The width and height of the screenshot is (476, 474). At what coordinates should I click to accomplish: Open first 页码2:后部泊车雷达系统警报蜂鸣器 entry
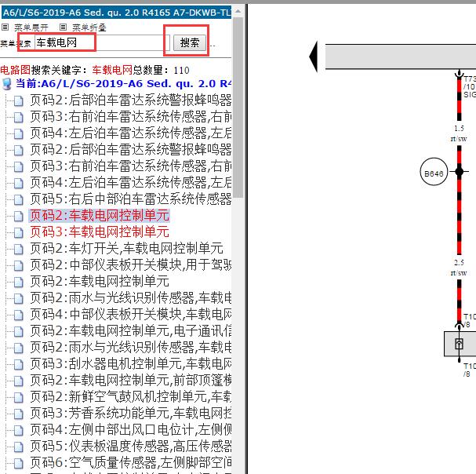pos(130,100)
